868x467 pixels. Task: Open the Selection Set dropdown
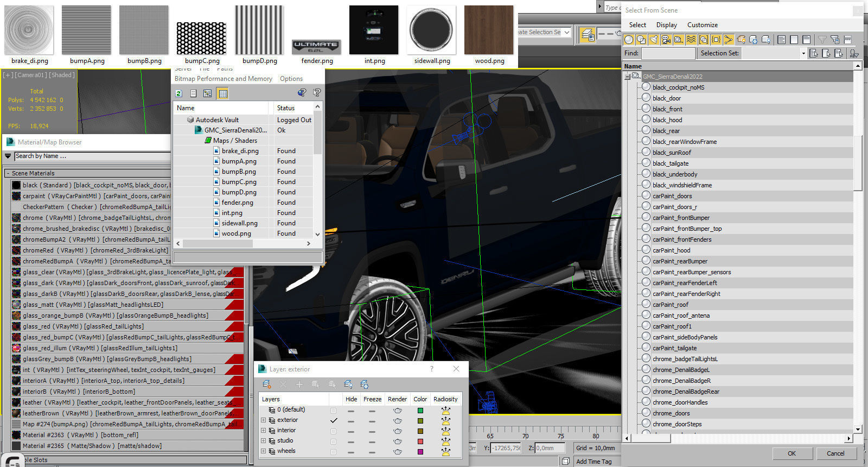(x=803, y=53)
